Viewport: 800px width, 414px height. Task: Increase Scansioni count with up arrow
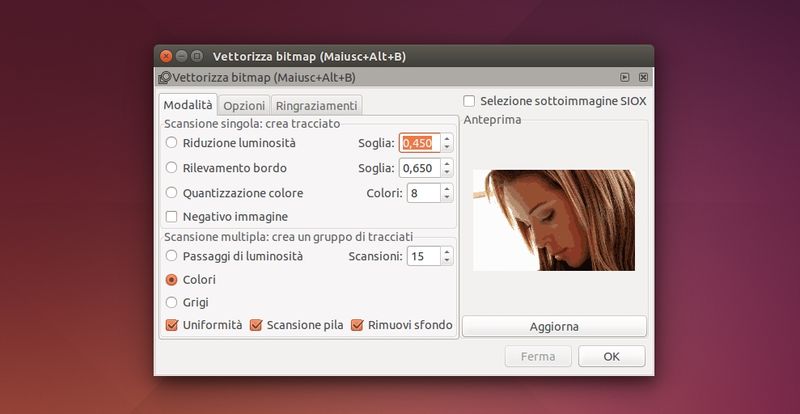click(447, 251)
